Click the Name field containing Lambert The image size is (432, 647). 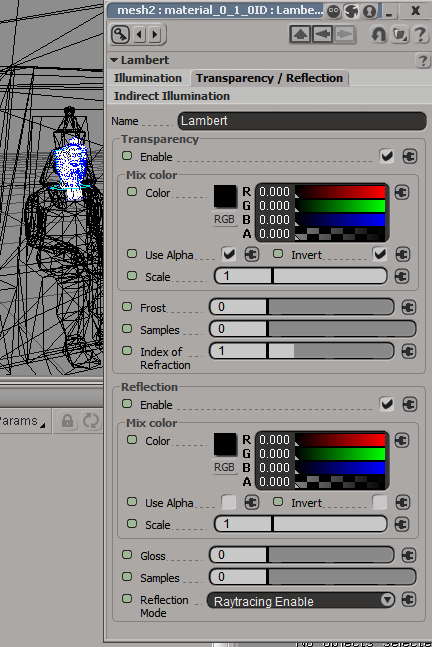(x=302, y=121)
